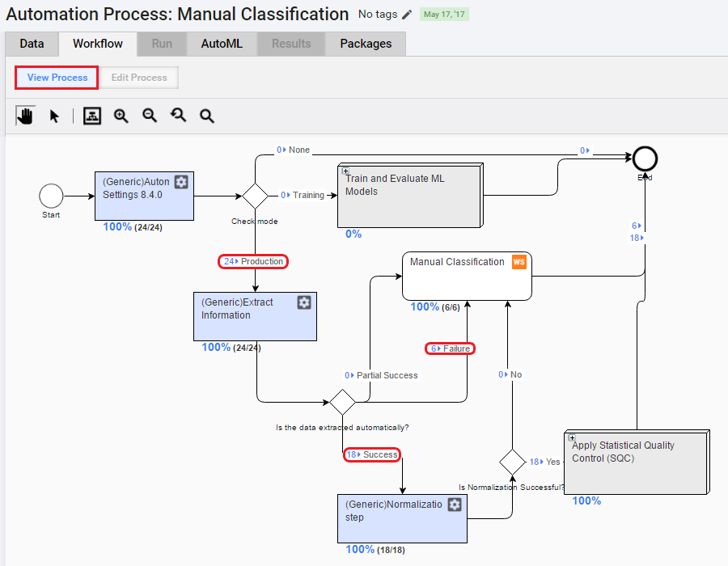Expand the Train and Evaluate ML Models subprocess
The height and width of the screenshot is (566, 728).
tap(345, 171)
